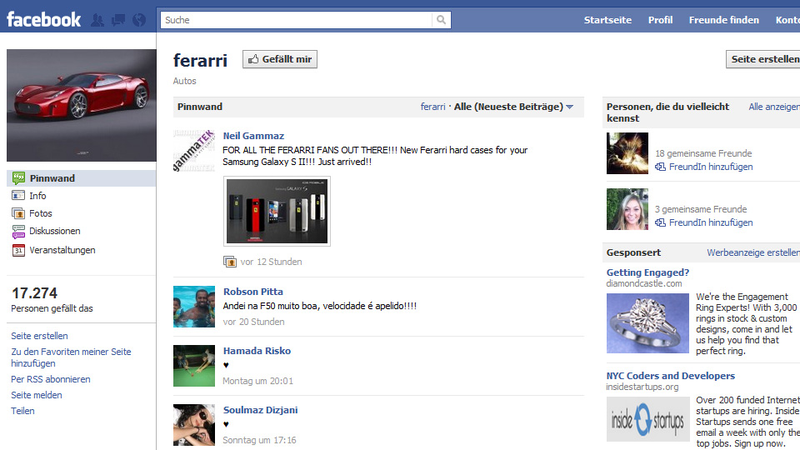
Task: Click 'Sonntag um 17:16' timestamp
Action: [x=259, y=440]
